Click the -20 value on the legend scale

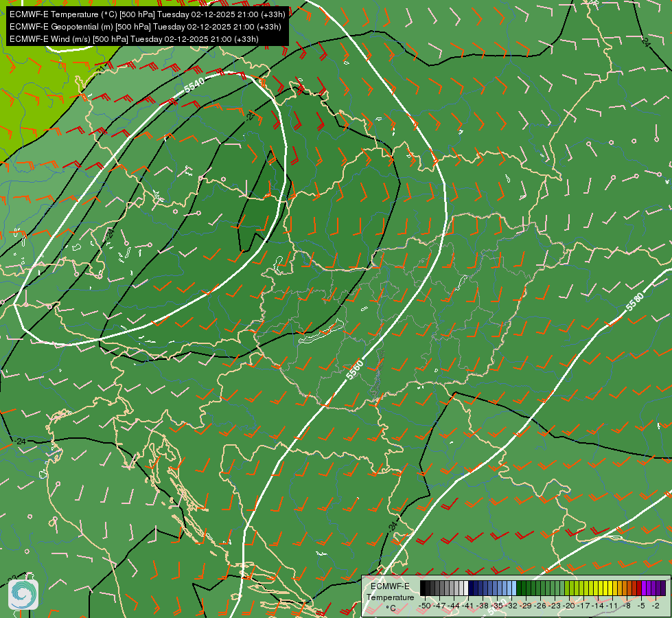tap(569, 606)
